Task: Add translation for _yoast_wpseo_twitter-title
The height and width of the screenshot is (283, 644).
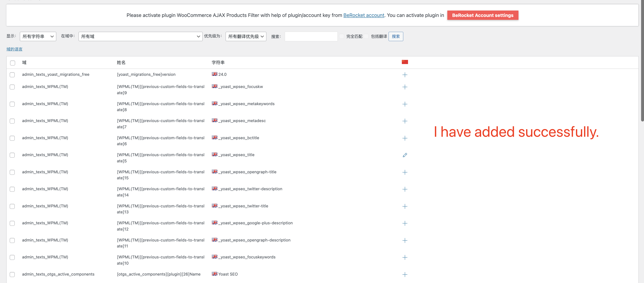Action: point(405,206)
